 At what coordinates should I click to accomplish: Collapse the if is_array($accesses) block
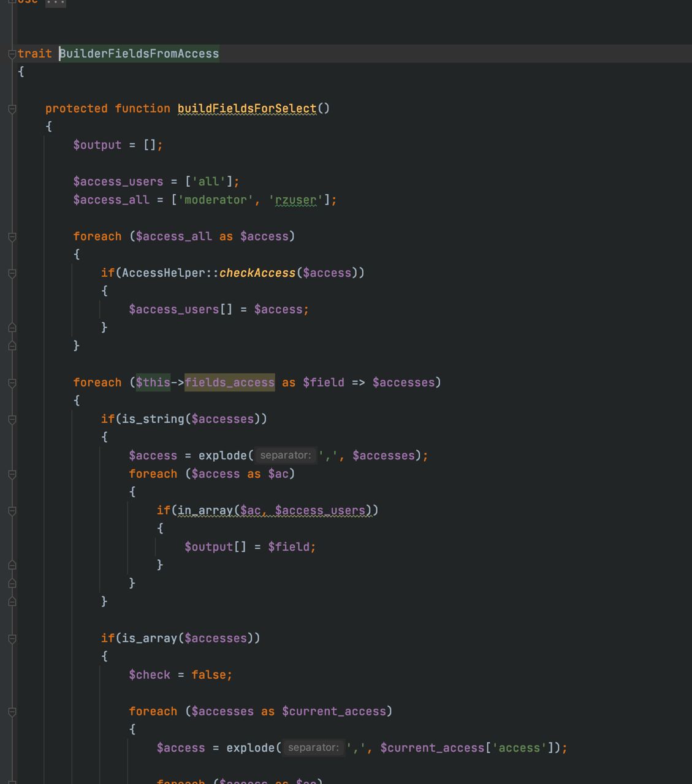(12, 639)
